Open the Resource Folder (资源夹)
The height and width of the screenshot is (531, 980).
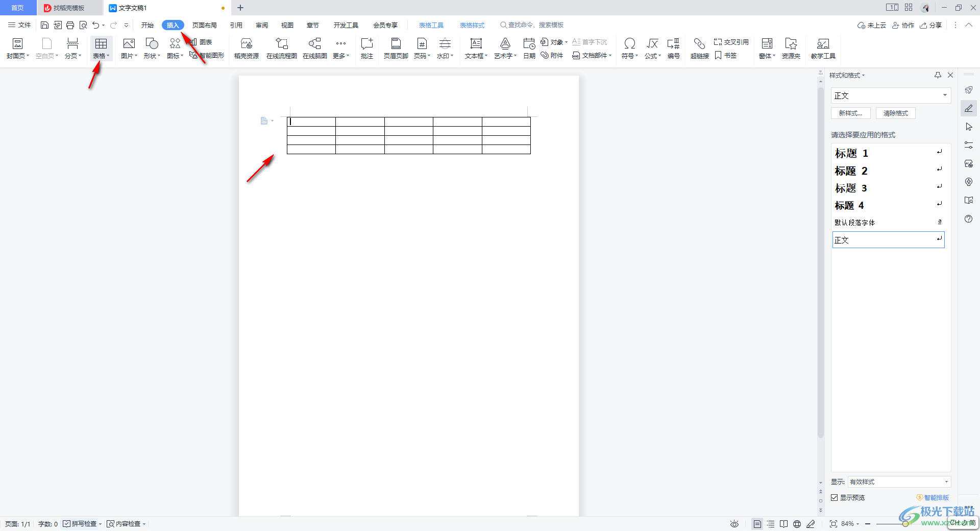791,49
